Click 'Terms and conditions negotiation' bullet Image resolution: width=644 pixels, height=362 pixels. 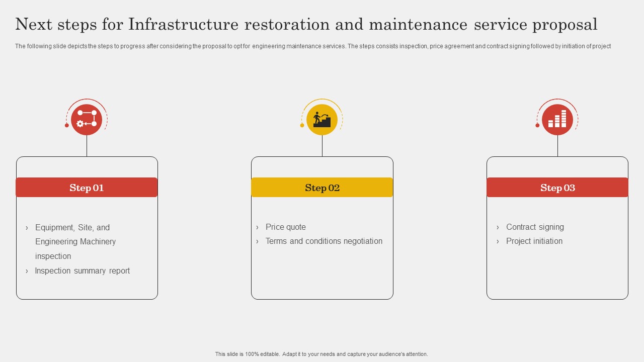(319, 241)
